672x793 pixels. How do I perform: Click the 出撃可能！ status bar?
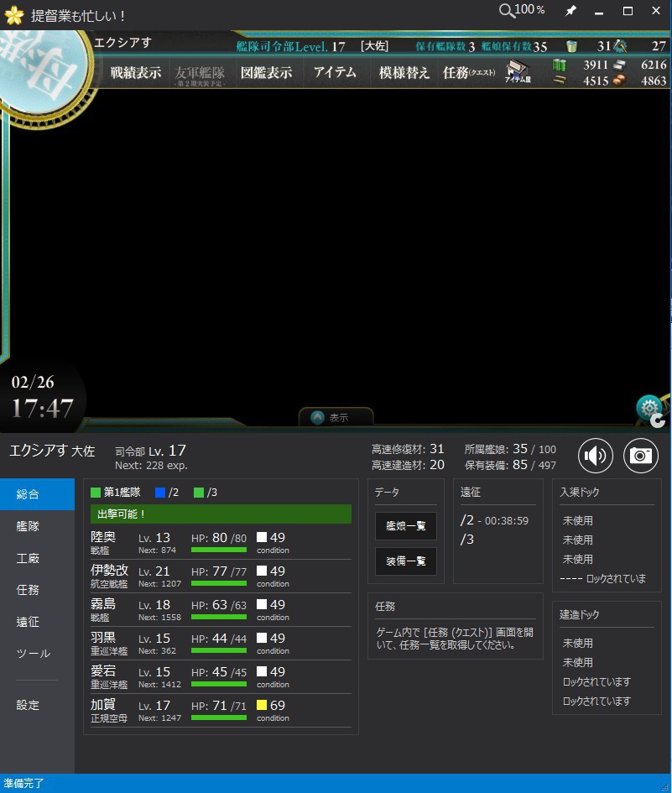click(221, 514)
